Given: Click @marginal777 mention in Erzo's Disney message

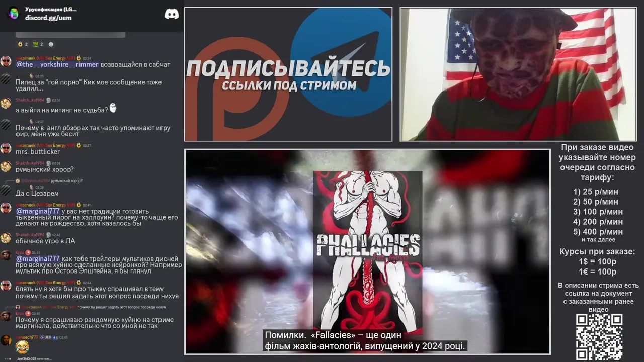Looking at the screenshot, I should click(x=38, y=258).
